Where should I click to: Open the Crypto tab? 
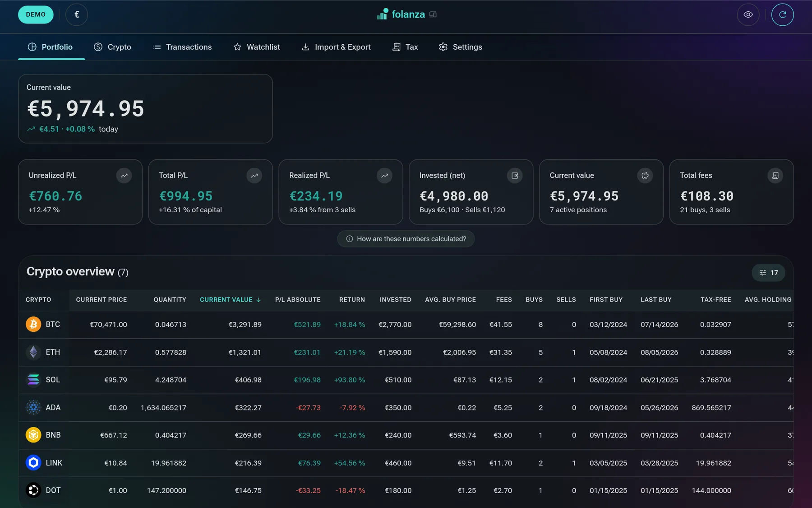click(x=112, y=47)
